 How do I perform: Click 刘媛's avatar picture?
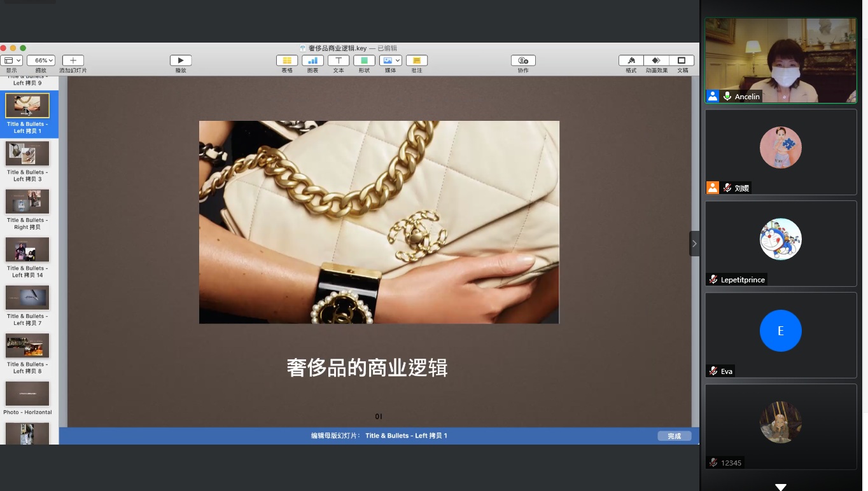[x=781, y=148]
